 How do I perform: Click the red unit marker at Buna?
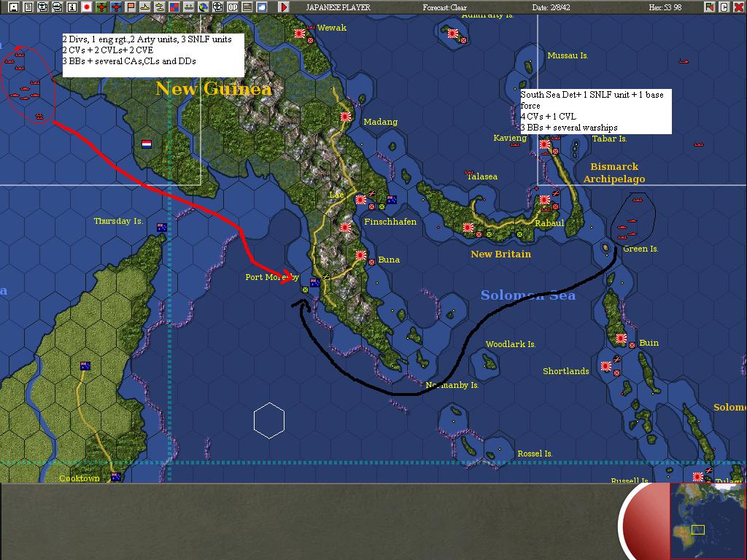(371, 262)
